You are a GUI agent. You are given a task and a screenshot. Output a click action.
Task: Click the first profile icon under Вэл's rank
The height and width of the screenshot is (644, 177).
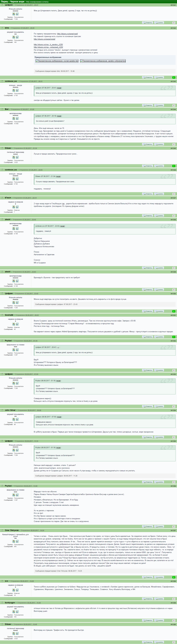click(x=14, y=118)
